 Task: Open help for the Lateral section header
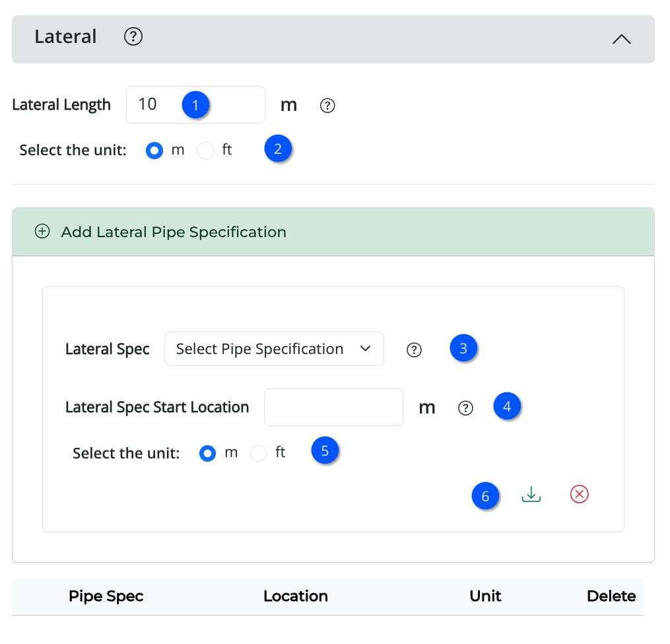click(133, 37)
